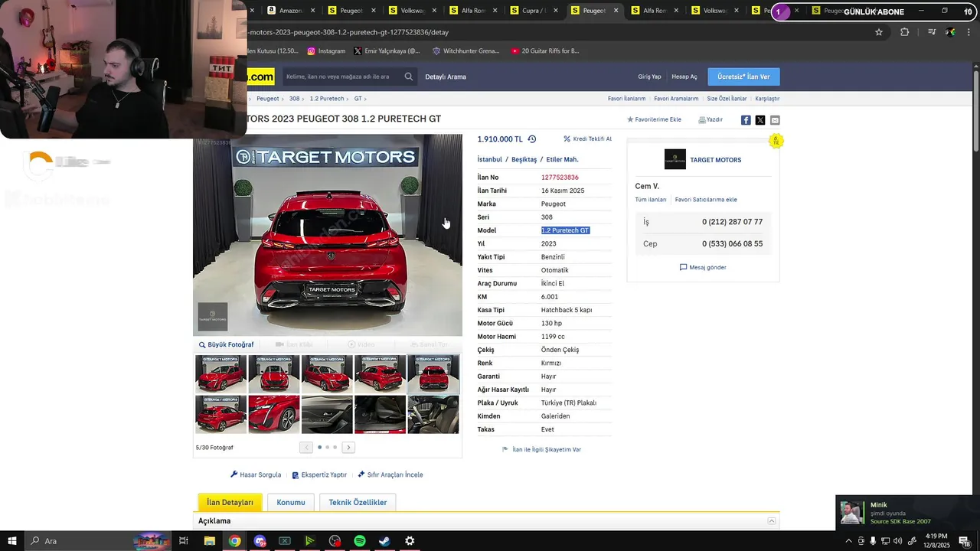Screen dimensions: 980x551
Task: Click İlan ile İlgili Şikayetim Var
Action: point(541,449)
